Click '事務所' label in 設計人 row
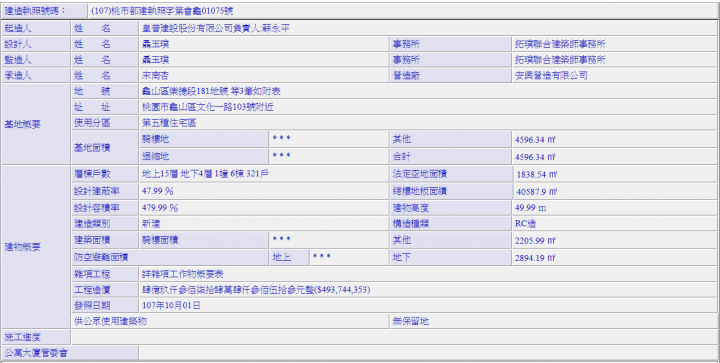 coord(406,44)
